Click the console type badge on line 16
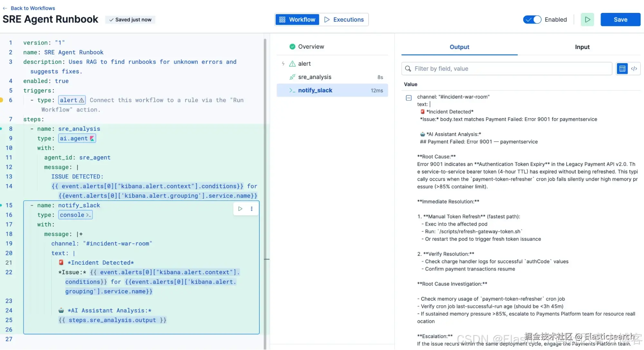 coord(75,215)
